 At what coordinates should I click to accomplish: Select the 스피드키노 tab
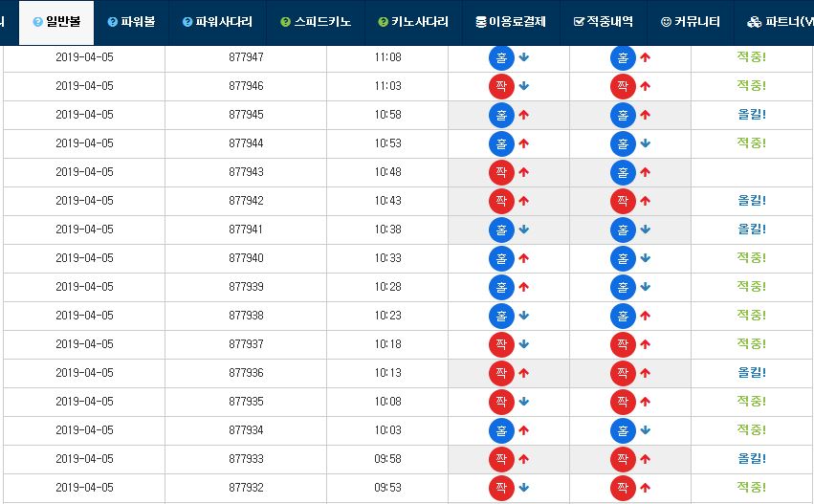point(315,22)
